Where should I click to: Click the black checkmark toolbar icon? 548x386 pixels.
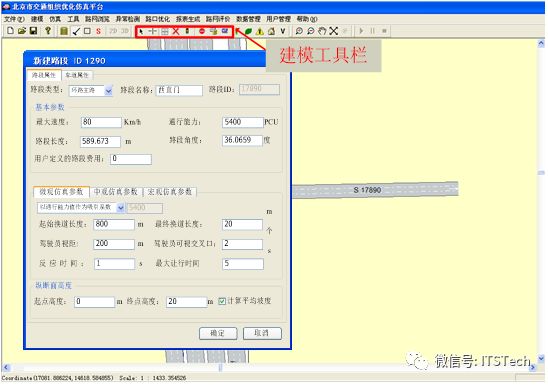click(x=76, y=31)
